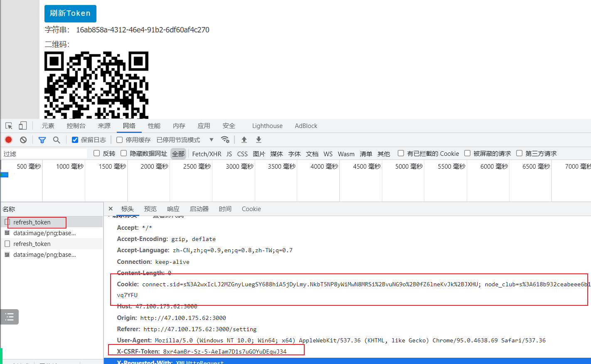Switch to the 启动器 details tab
Image resolution: width=591 pixels, height=364 pixels.
coord(199,209)
